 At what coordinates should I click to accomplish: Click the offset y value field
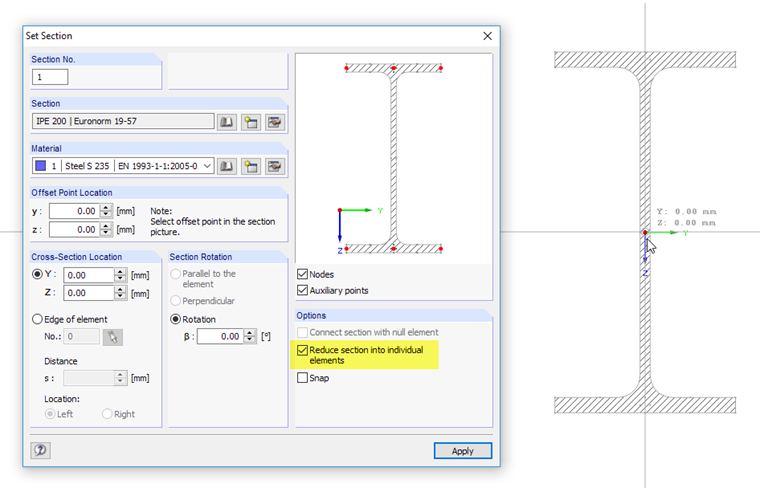tap(75, 211)
